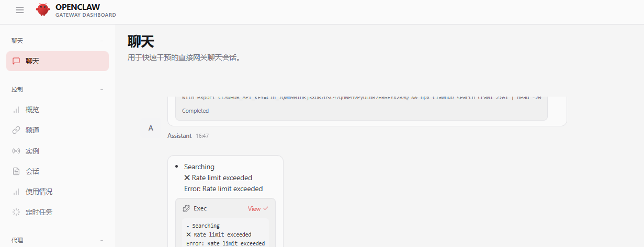Click the 16:47 message timestamp
Screen dimensions: 644x247
202,136
